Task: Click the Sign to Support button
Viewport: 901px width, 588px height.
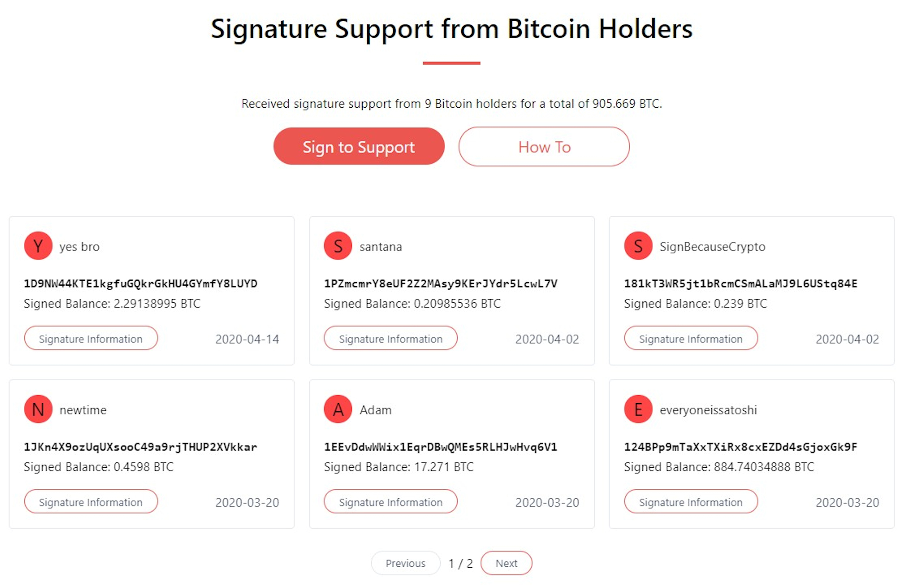Action: click(359, 146)
